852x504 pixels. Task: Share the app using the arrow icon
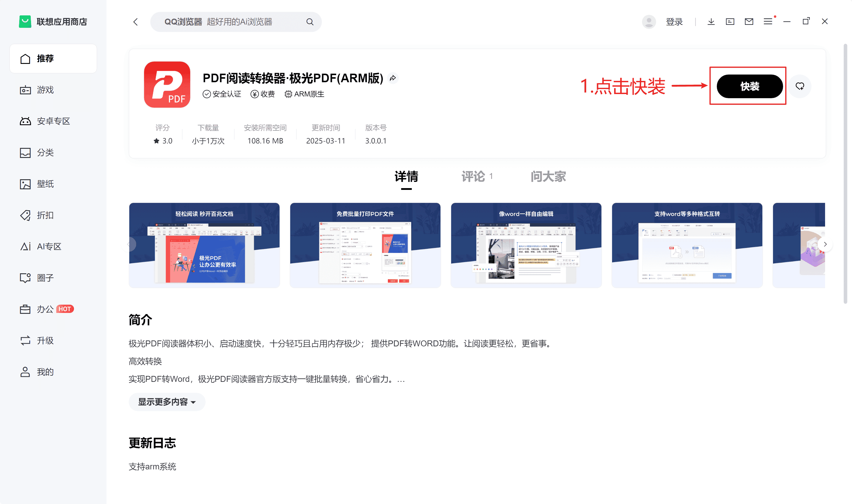click(393, 78)
